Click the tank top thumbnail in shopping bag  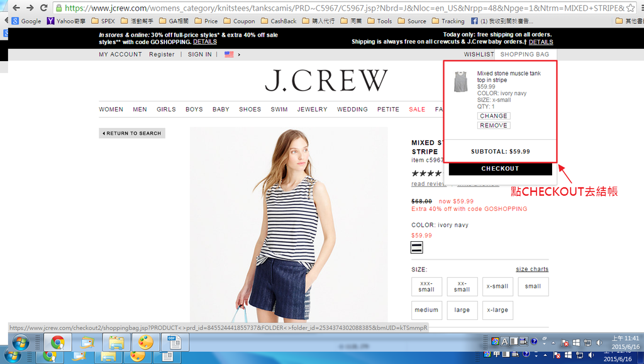pos(461,81)
